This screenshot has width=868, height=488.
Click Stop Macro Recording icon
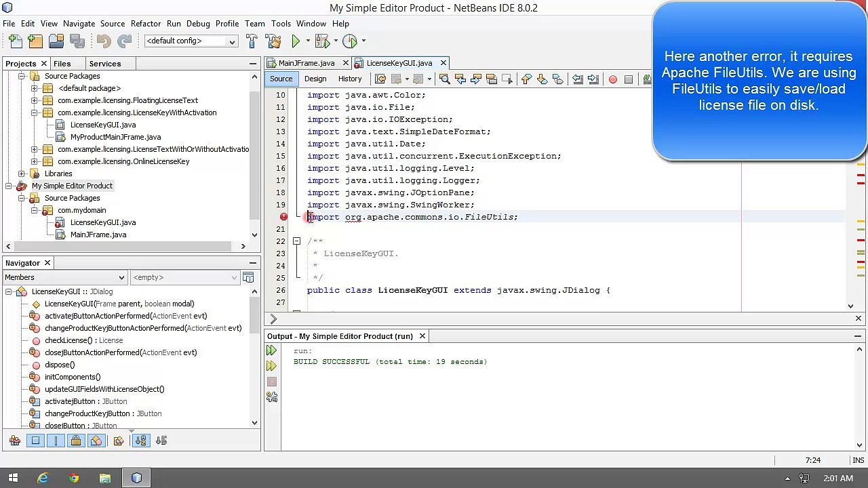click(x=629, y=79)
